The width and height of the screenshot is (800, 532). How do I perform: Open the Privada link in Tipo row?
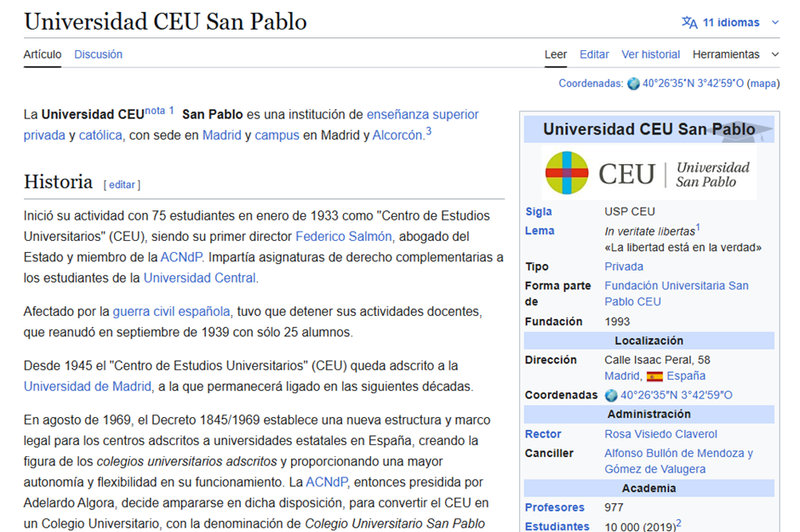(x=624, y=266)
